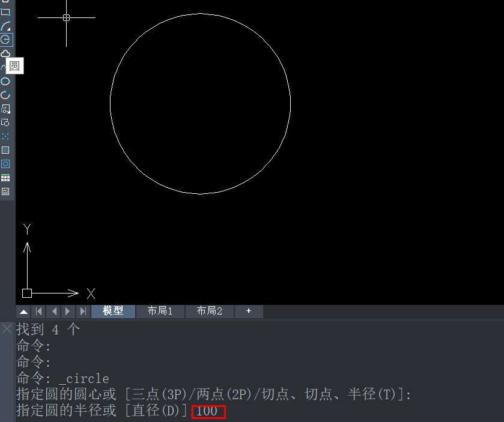Click the '找到 4 个' history line
The width and height of the screenshot is (504, 422).
(48, 330)
